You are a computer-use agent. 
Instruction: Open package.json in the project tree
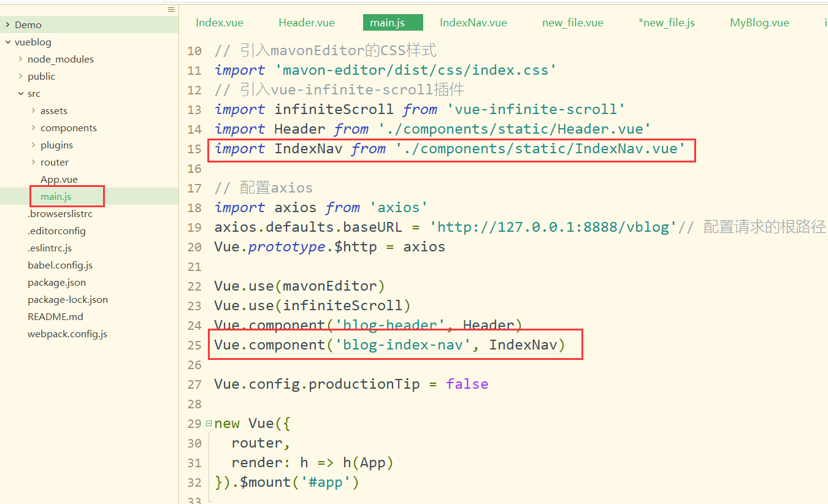click(56, 283)
